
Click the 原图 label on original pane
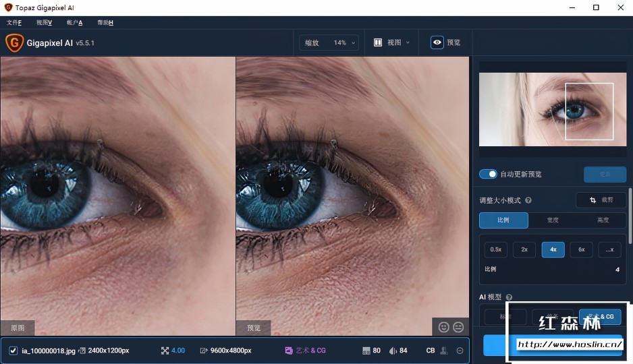18,328
